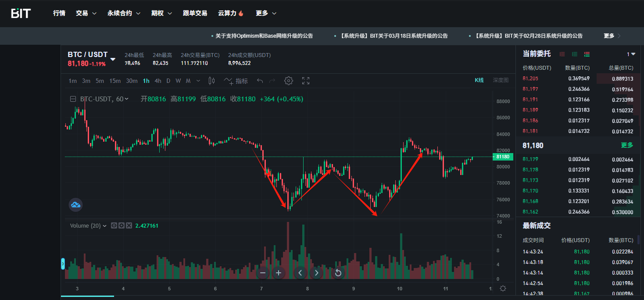This screenshot has width=644, height=300.
Task: Switch to 深度图 depth chart tab
Action: point(500,80)
